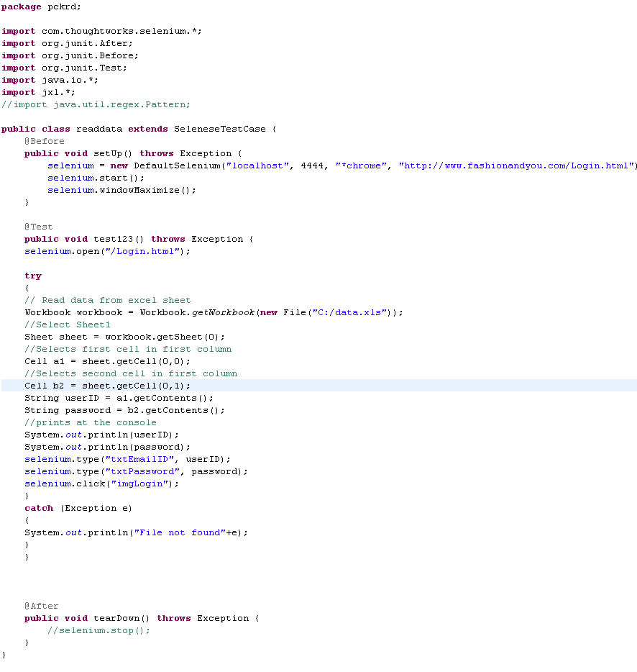Click '//Selects first cell in first column' comment

pyautogui.click(x=128, y=349)
